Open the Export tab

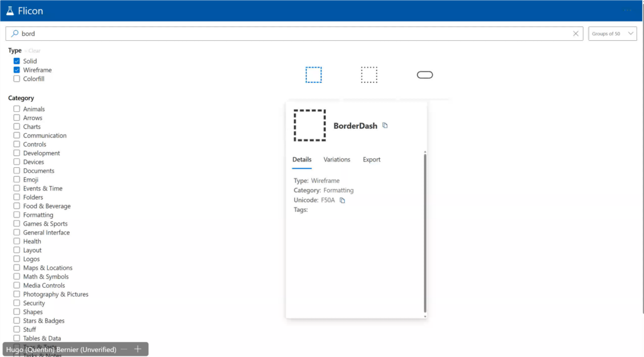pos(372,160)
